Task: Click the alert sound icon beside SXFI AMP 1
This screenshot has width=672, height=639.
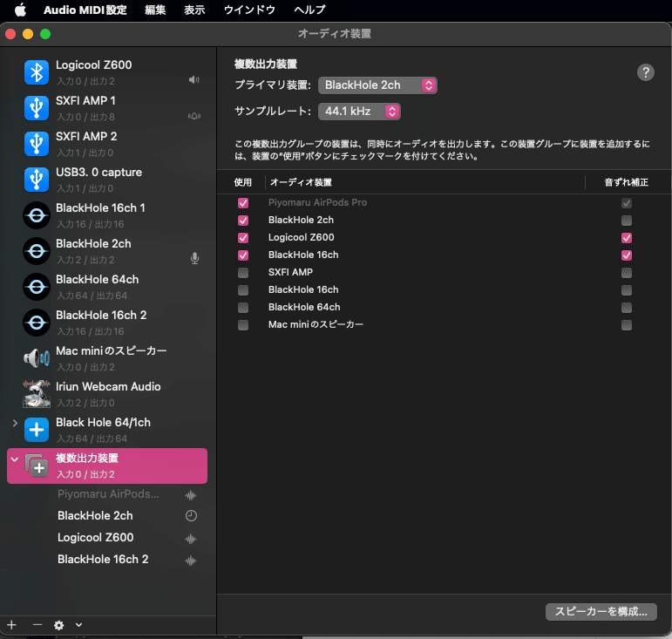Action: [x=194, y=116]
